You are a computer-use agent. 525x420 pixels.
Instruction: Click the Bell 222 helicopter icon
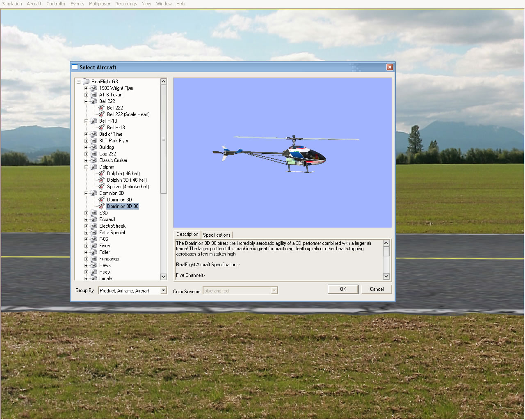click(x=102, y=108)
